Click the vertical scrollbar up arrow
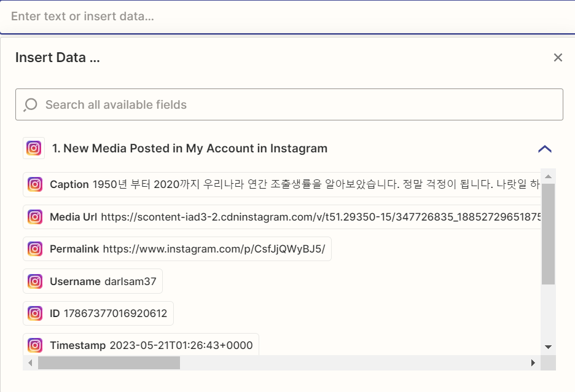This screenshot has width=575, height=392. 548,176
